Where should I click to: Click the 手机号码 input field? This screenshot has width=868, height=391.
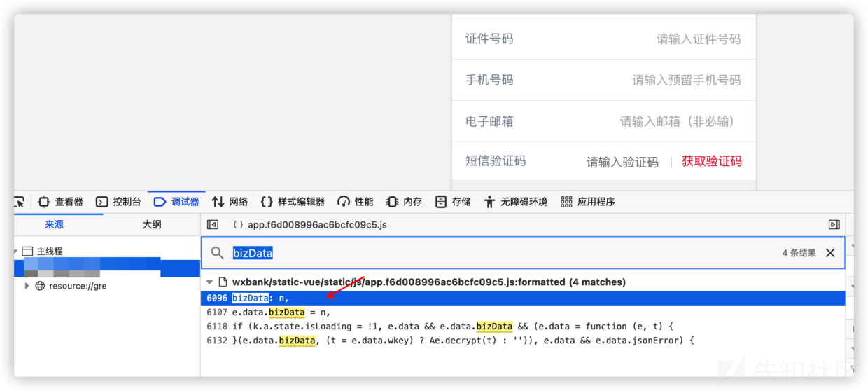pyautogui.click(x=687, y=81)
